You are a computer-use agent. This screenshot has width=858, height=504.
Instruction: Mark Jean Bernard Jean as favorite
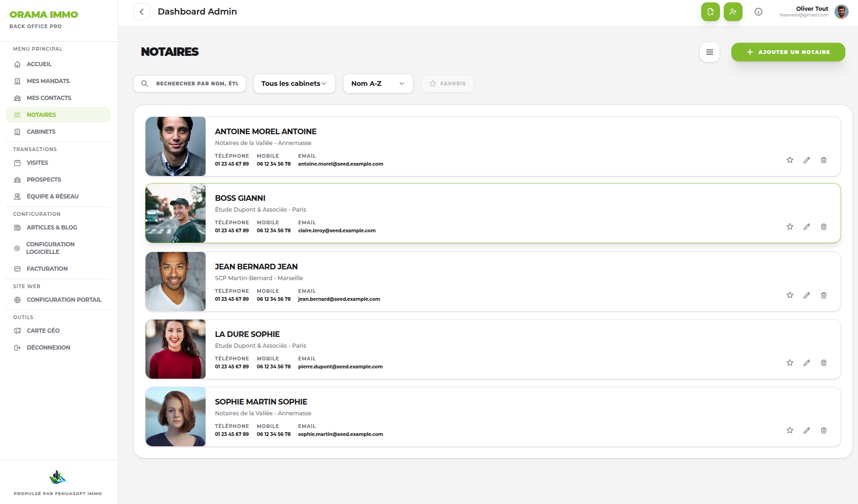pyautogui.click(x=790, y=295)
